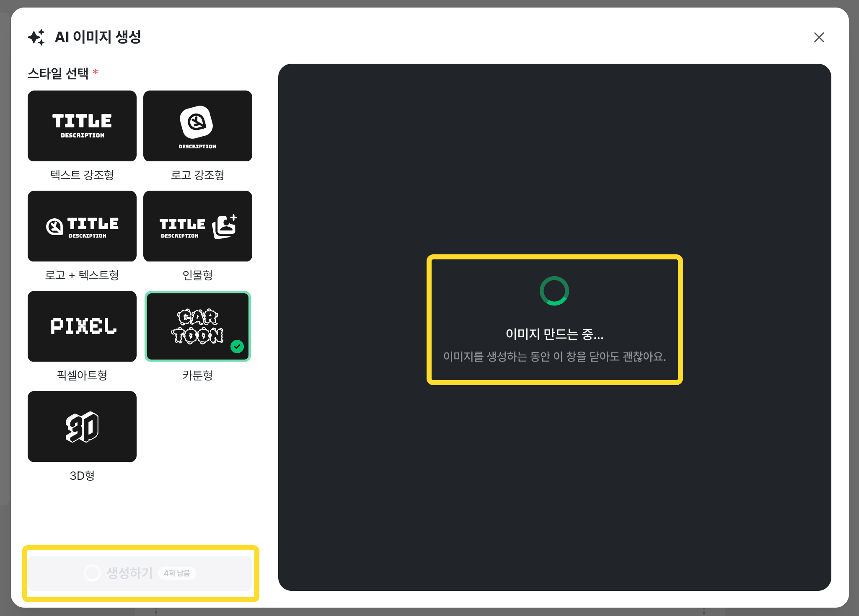Click the spinner inside the generate button
The height and width of the screenshot is (616, 859).
pyautogui.click(x=93, y=573)
